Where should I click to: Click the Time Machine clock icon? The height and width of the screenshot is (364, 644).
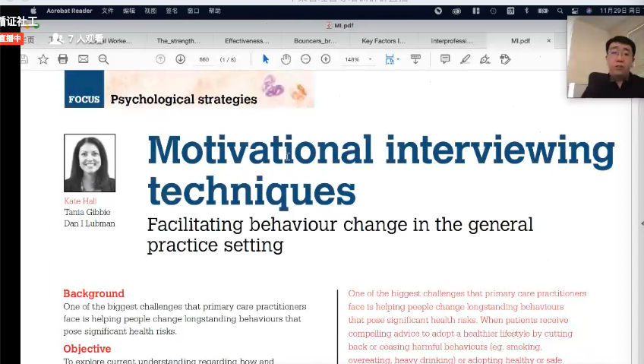(494, 11)
